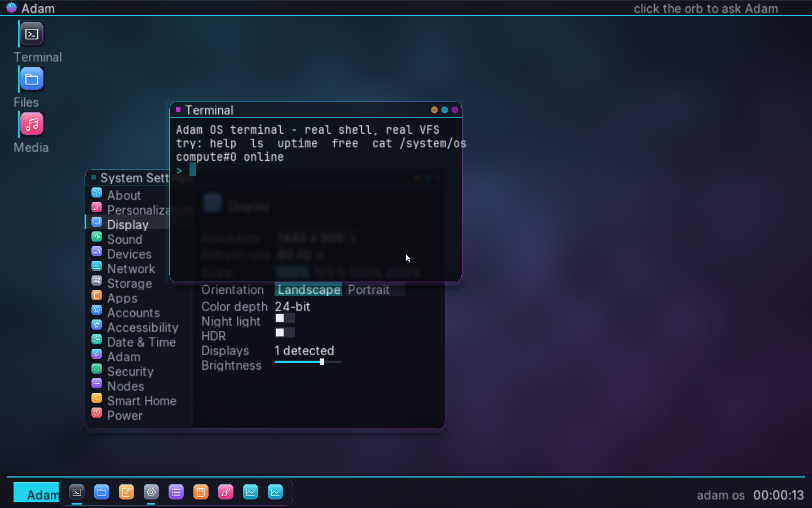This screenshot has height=508, width=812.
Task: Click the Brightness slider handle
Action: [x=322, y=362]
